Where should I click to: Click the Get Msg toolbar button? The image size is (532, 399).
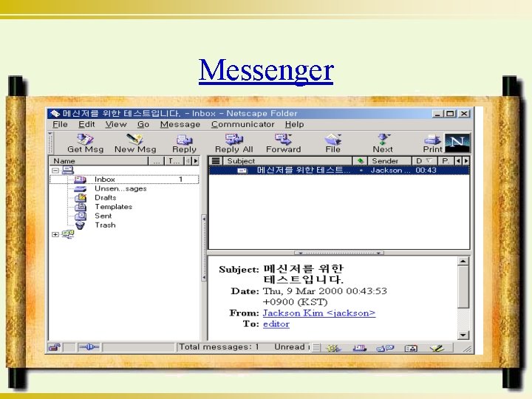85,143
